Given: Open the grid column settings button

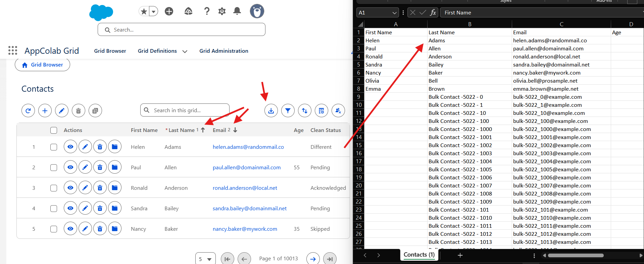Looking at the screenshot, I should [321, 111].
